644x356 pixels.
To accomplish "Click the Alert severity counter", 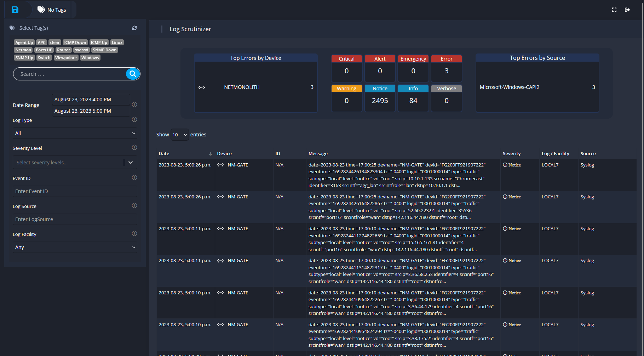I will [380, 68].
